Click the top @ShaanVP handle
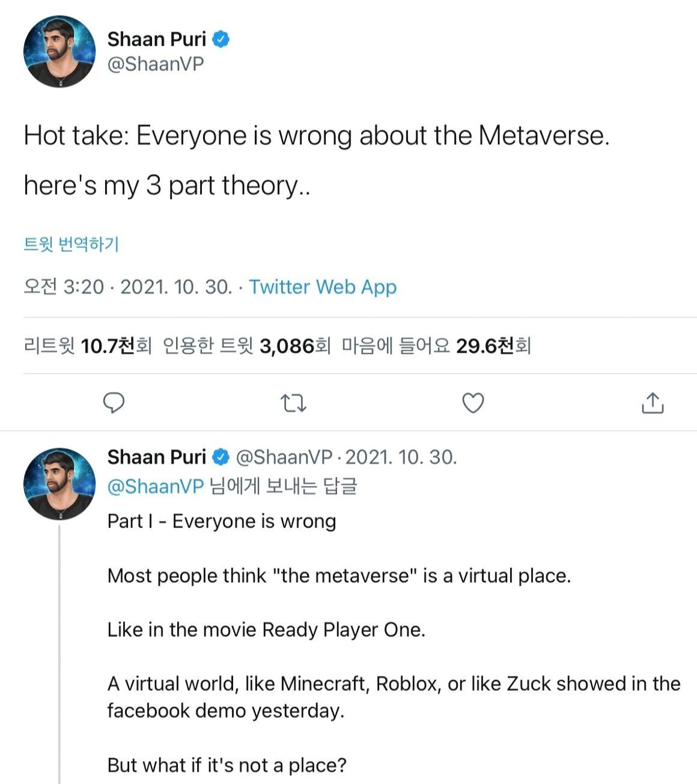 pyautogui.click(x=156, y=64)
